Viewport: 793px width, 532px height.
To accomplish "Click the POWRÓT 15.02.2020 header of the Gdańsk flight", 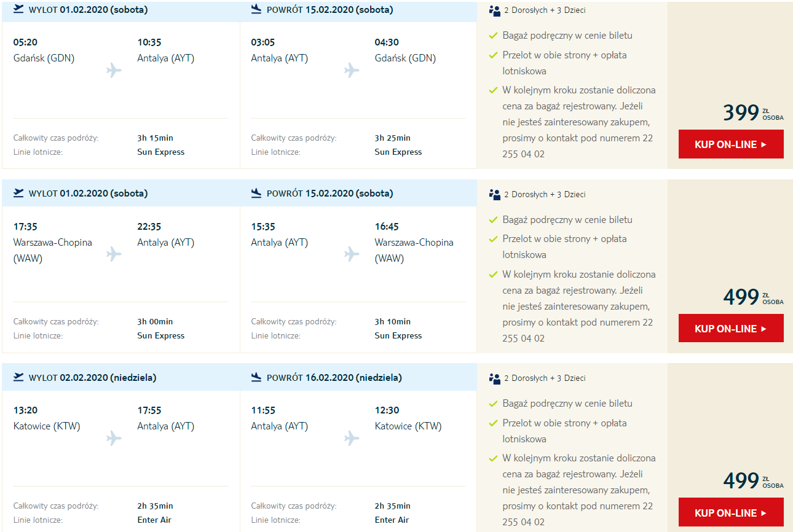I will point(329,10).
